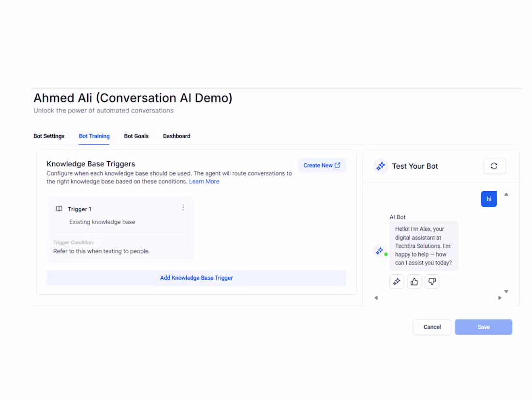
Task: Click the chat scroll up arrow
Action: pos(506,195)
